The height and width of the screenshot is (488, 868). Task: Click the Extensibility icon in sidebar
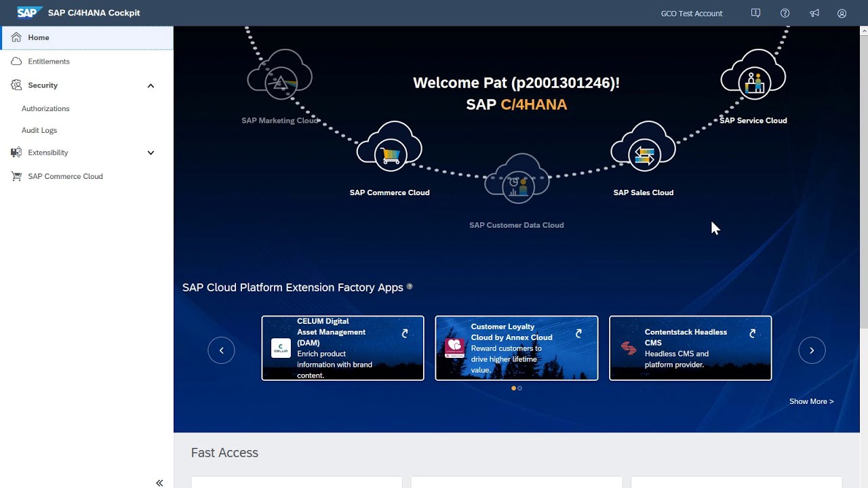(16, 152)
